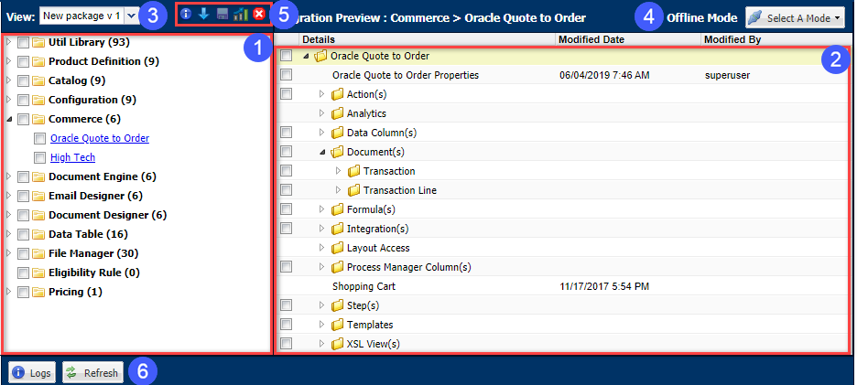Open the High Tech link
The width and height of the screenshot is (868, 385).
point(72,157)
